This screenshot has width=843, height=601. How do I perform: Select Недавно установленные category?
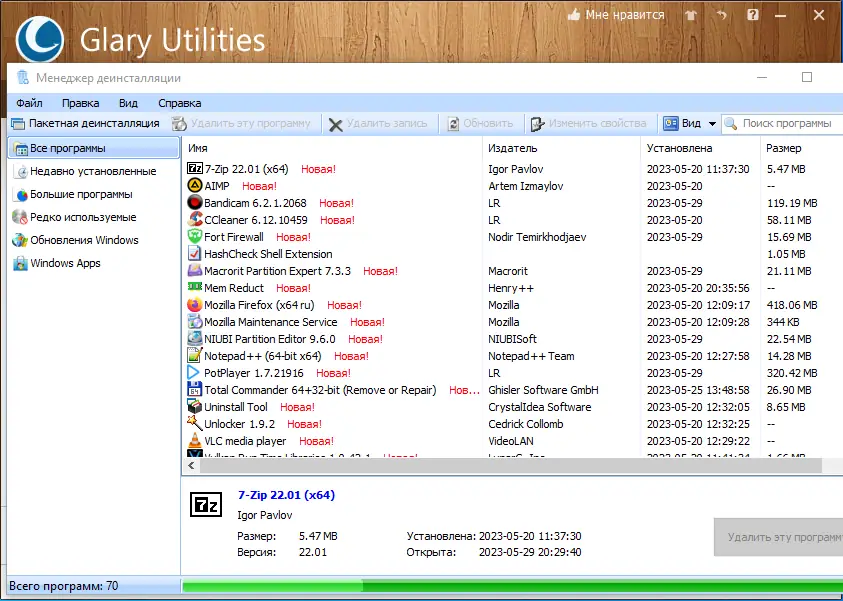[x=94, y=171]
